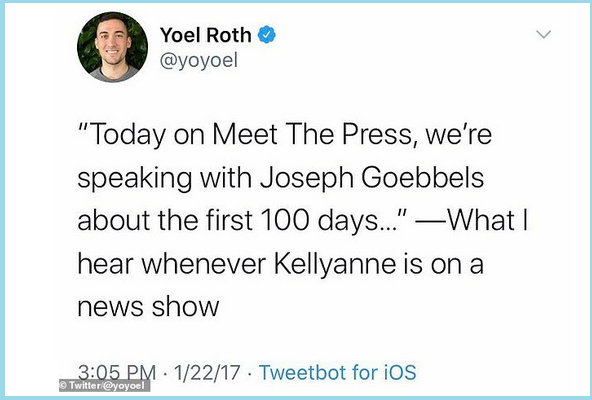Viewport: 592px width, 400px height.
Task: Open Yoel Roth's profile picture
Action: (x=112, y=47)
